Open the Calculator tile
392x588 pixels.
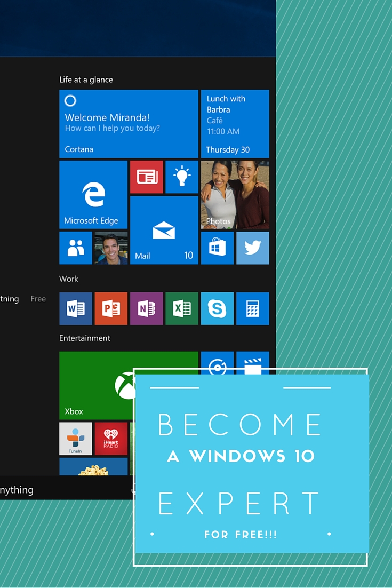[x=253, y=308]
